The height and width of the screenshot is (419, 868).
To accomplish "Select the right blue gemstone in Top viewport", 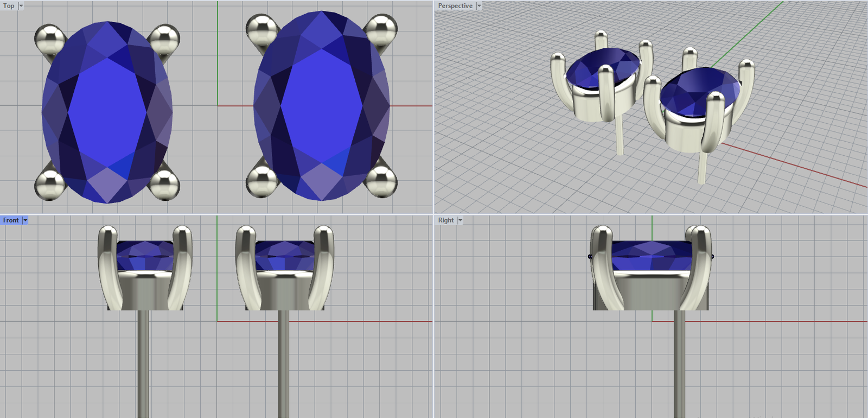I will (x=322, y=105).
